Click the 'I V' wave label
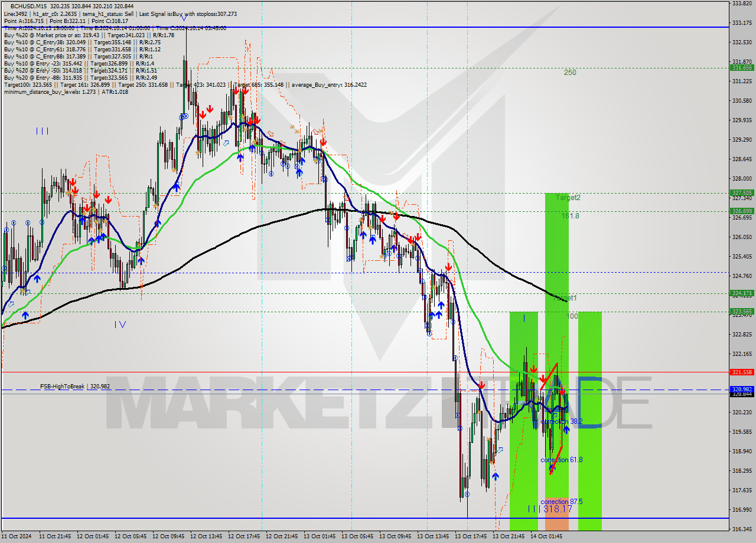Image resolution: width=756 pixels, height=543 pixels. click(120, 324)
